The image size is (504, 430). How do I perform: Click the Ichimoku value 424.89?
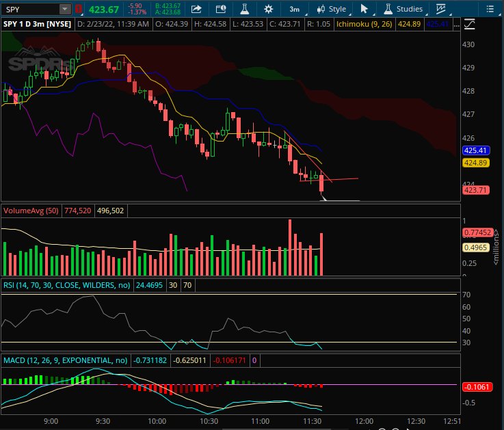click(409, 24)
